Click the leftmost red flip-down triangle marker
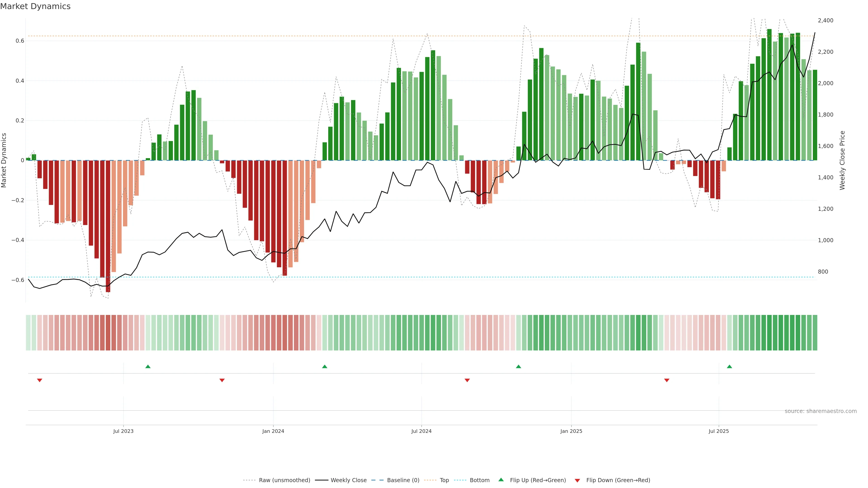Viewport: 868px width, 488px height. click(39, 380)
